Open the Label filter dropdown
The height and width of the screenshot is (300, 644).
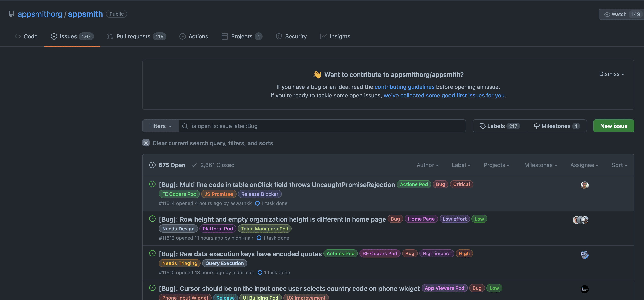point(461,165)
